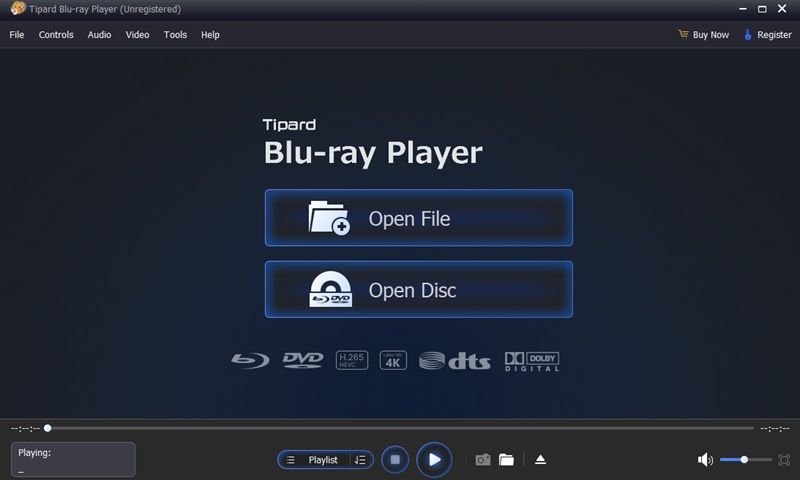This screenshot has height=480, width=800.
Task: Click the large Open File button
Action: 419,218
